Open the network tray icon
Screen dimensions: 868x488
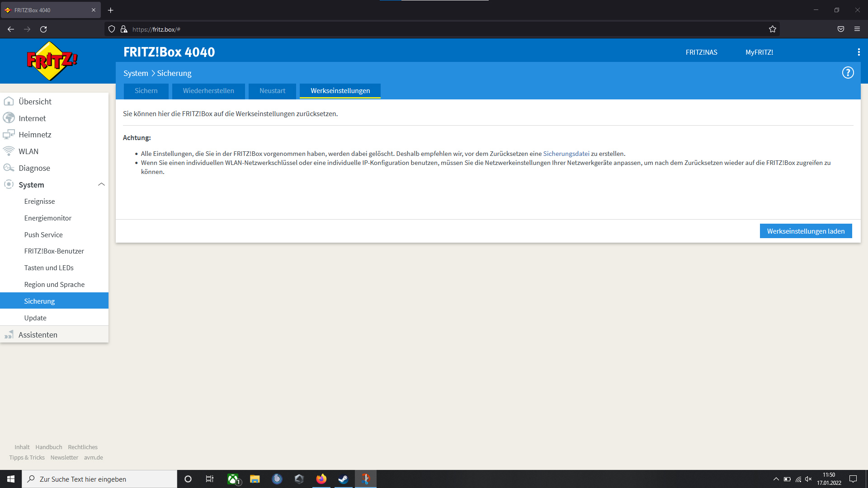pos(798,479)
